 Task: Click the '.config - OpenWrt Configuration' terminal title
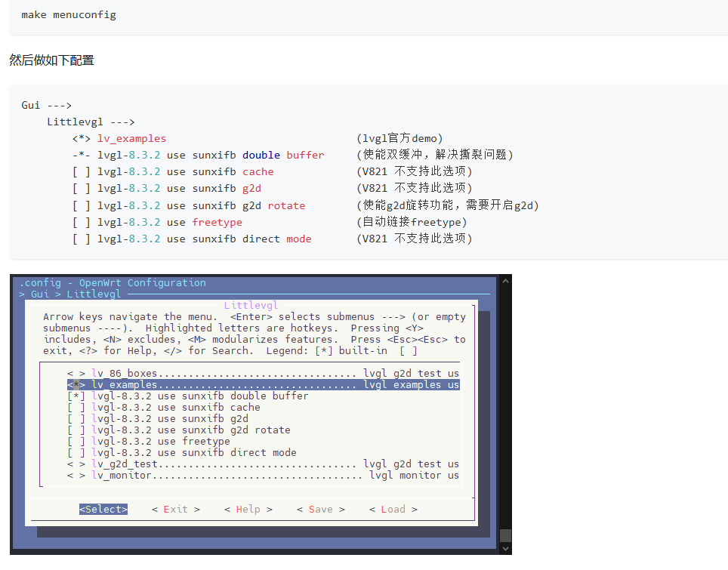[x=113, y=282]
